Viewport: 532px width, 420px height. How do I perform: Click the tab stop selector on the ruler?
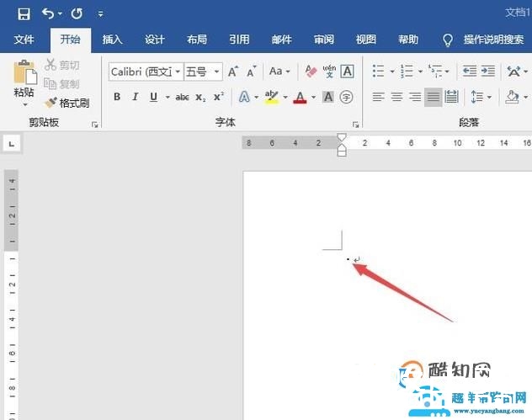point(12,144)
